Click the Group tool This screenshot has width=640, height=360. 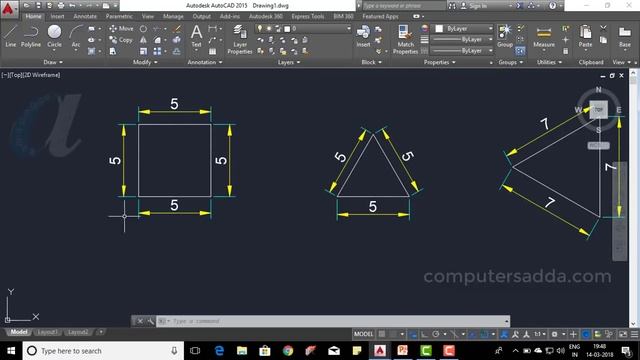504,36
